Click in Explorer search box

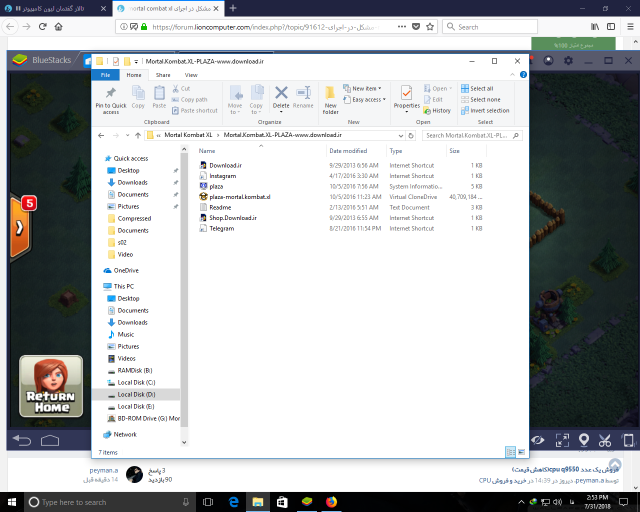tap(472, 135)
